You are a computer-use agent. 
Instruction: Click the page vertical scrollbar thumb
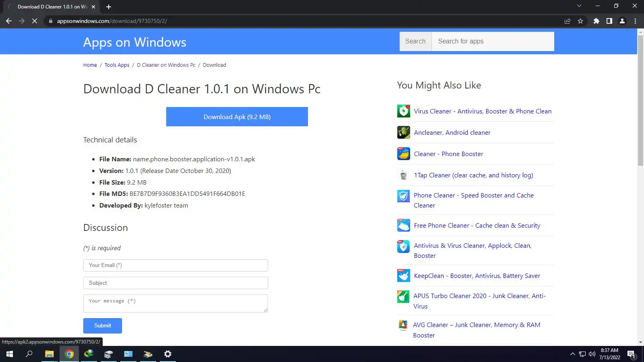coord(640,101)
